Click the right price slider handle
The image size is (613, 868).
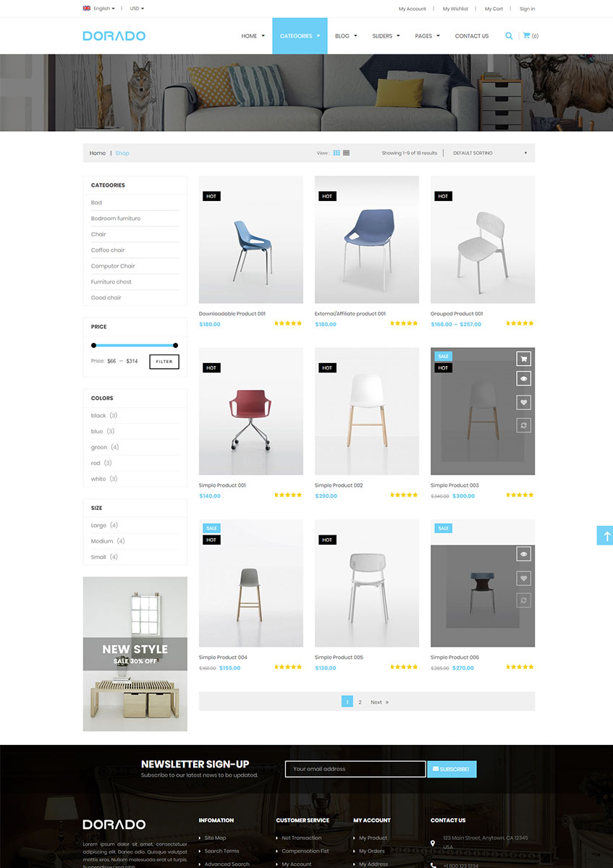coord(175,345)
